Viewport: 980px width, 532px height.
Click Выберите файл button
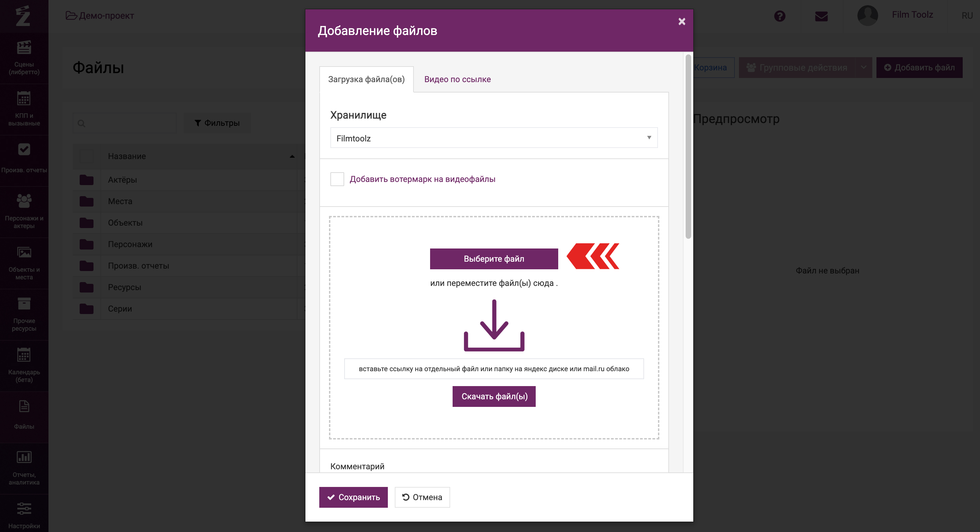click(494, 259)
